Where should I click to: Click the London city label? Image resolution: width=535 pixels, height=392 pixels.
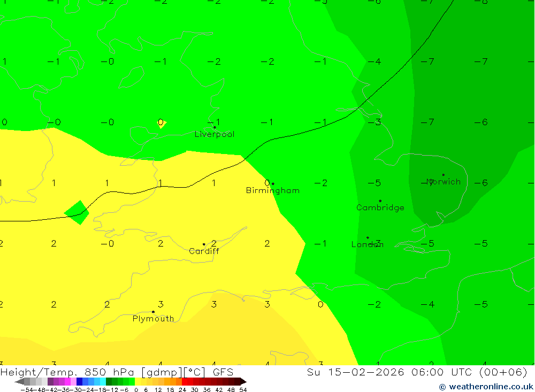click(x=368, y=244)
